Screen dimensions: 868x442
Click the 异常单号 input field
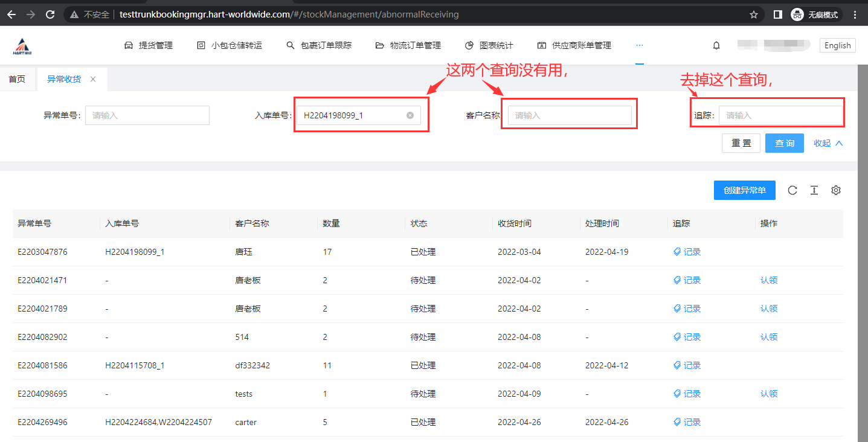point(147,115)
